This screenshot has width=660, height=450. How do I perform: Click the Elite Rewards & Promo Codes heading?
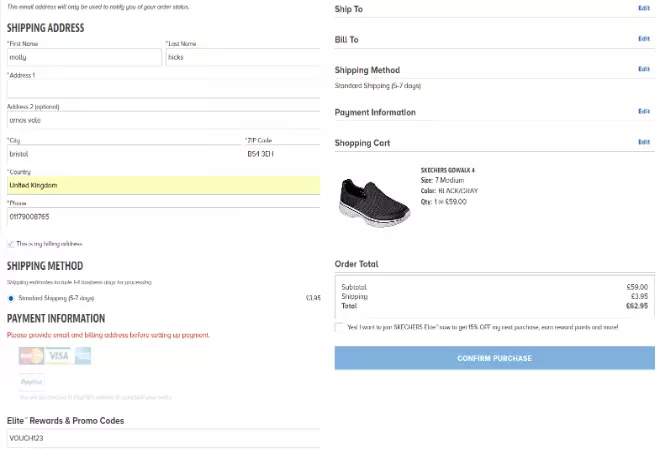point(65,421)
